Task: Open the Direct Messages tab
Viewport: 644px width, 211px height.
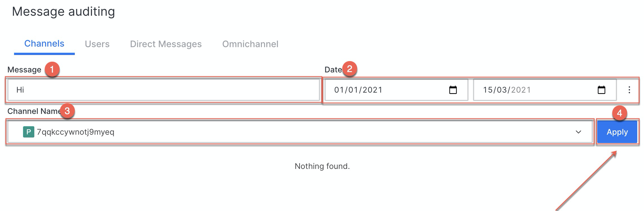Action: [166, 44]
